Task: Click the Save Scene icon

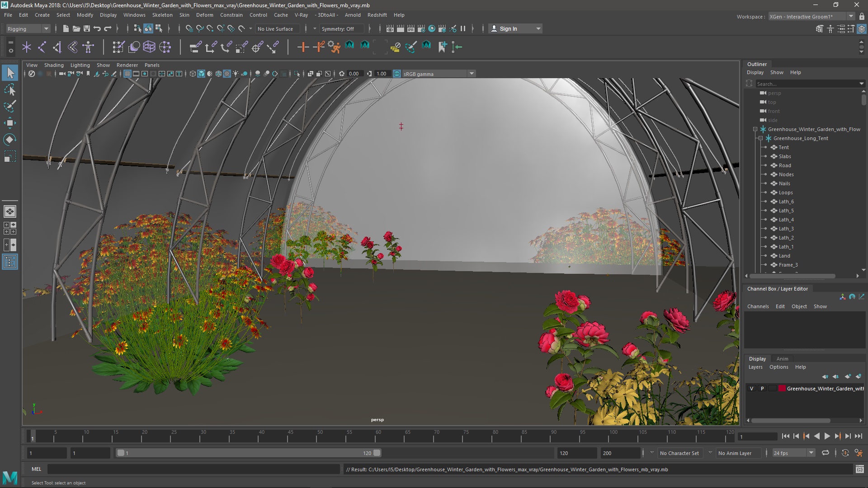Action: point(87,28)
